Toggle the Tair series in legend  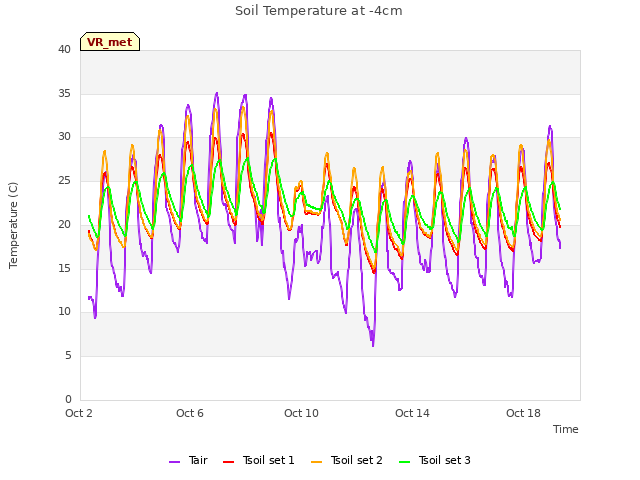[188, 460]
